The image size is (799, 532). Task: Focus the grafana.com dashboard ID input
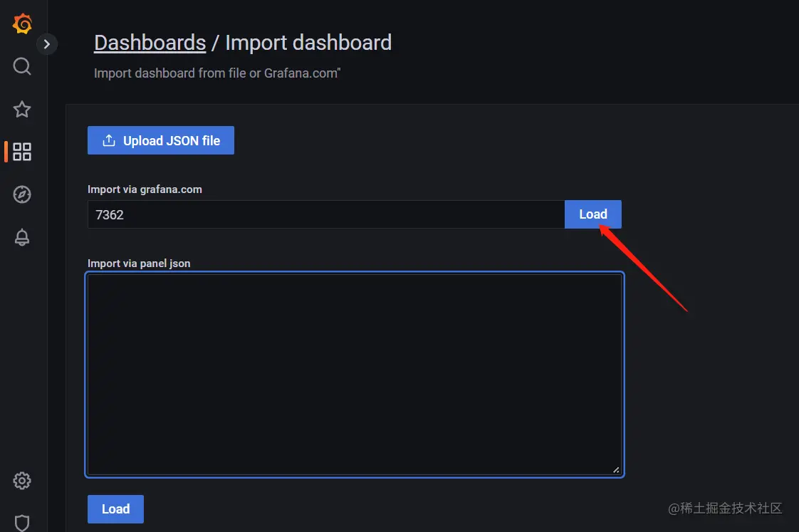pyautogui.click(x=326, y=214)
